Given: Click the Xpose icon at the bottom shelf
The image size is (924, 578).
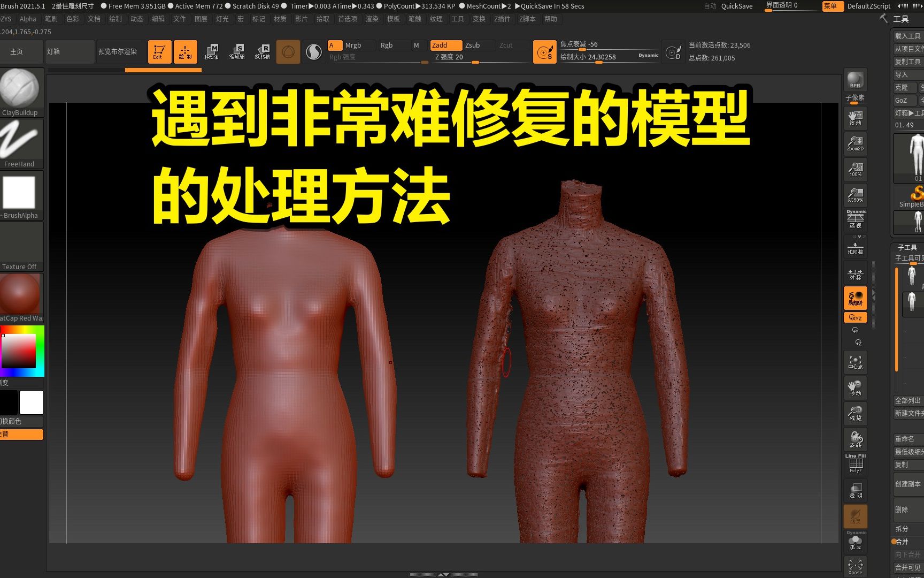Looking at the screenshot, I should (854, 566).
